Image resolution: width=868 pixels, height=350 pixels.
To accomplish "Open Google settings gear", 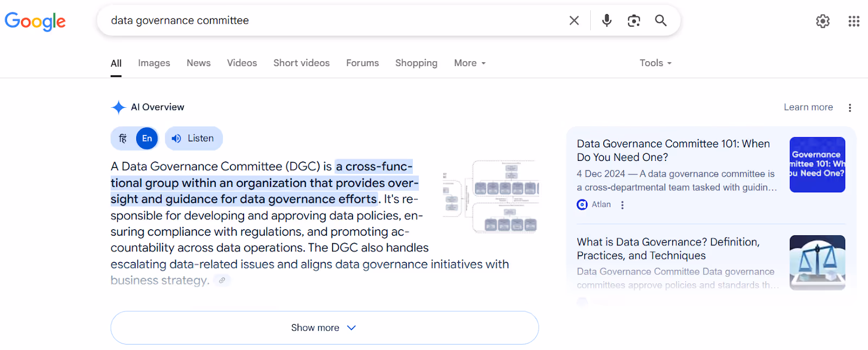I will pos(822,21).
